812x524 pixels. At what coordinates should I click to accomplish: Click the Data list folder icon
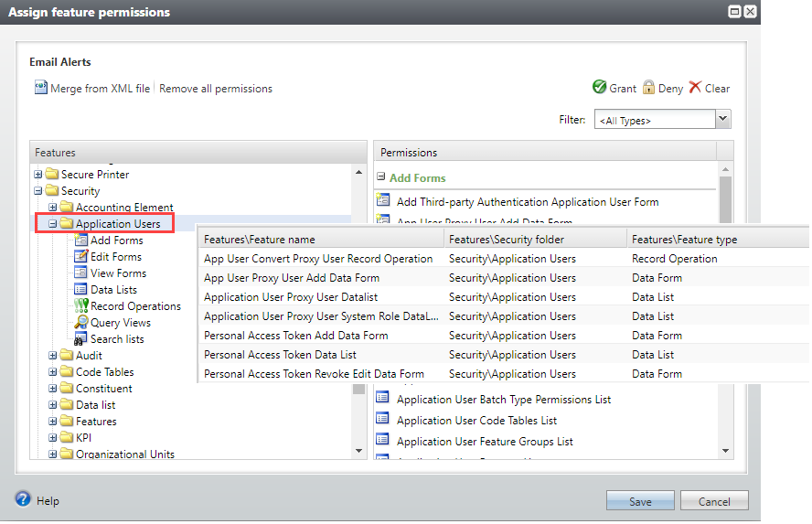pyautogui.click(x=66, y=404)
